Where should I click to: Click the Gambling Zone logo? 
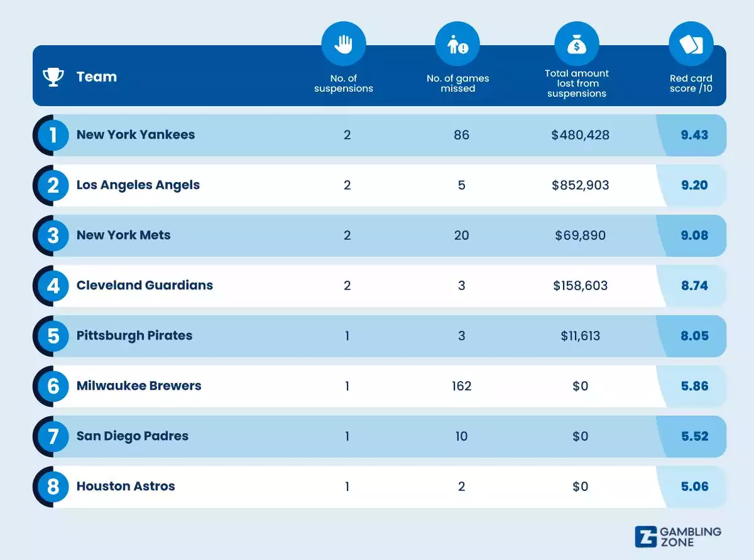coord(678,537)
